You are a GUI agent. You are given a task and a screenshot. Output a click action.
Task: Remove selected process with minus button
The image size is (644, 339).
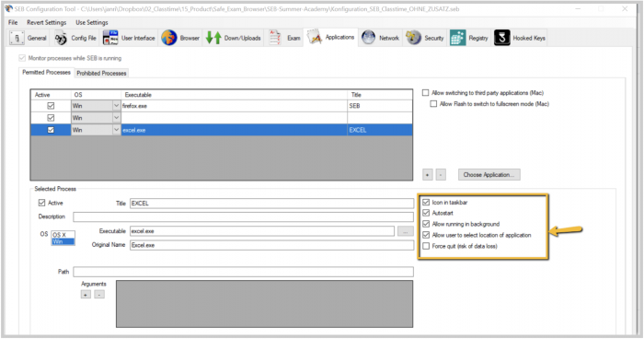[441, 175]
